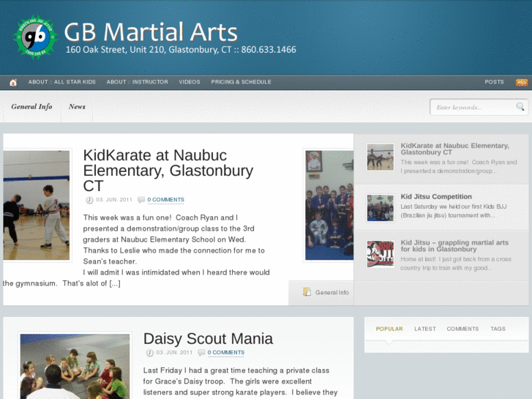The image size is (532, 399).
Task: Click comment bubble icon under KidKarate title
Action: [141, 200]
